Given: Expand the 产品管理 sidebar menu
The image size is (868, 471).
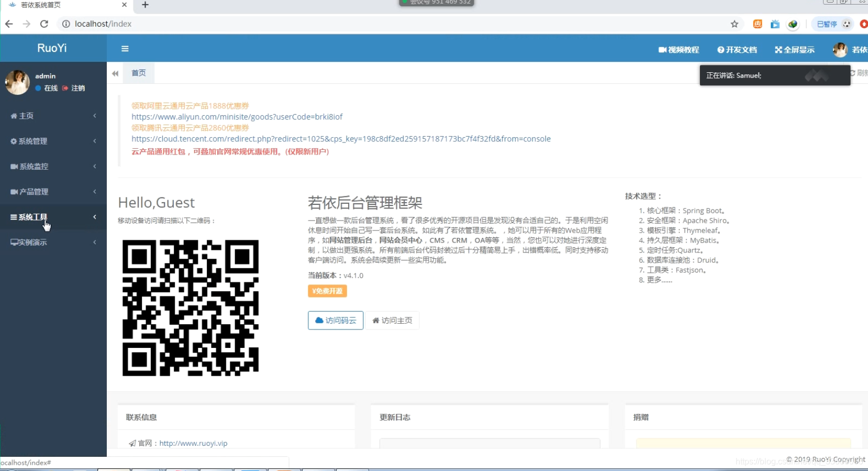Looking at the screenshot, I should 53,192.
